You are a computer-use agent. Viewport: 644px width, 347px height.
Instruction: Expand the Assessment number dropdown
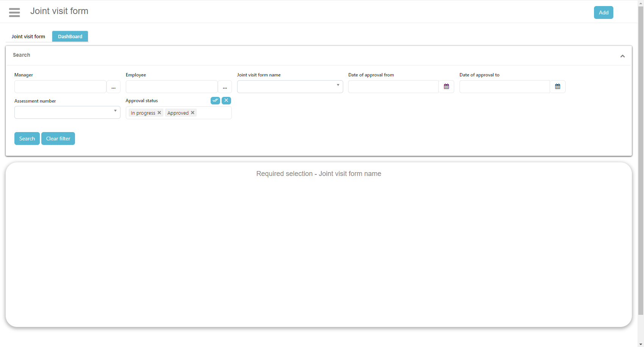click(67, 112)
